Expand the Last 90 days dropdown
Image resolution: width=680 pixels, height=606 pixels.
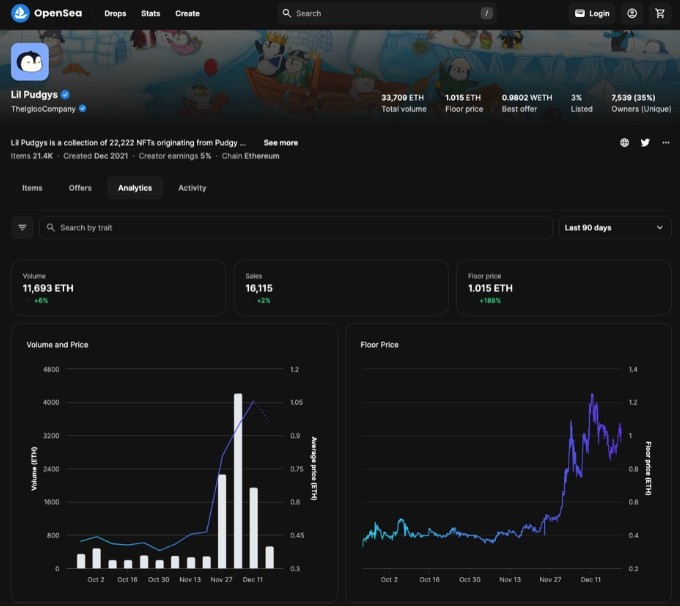point(614,228)
